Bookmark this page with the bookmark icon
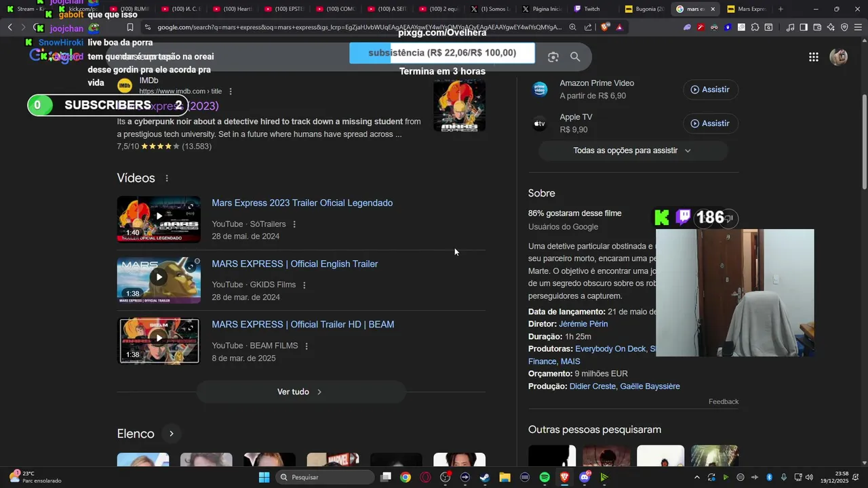 (130, 27)
